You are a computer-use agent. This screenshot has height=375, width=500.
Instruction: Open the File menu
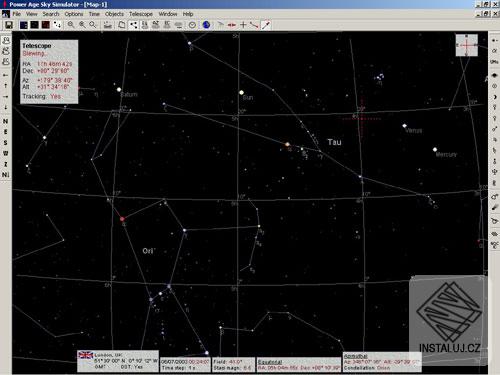click(16, 14)
